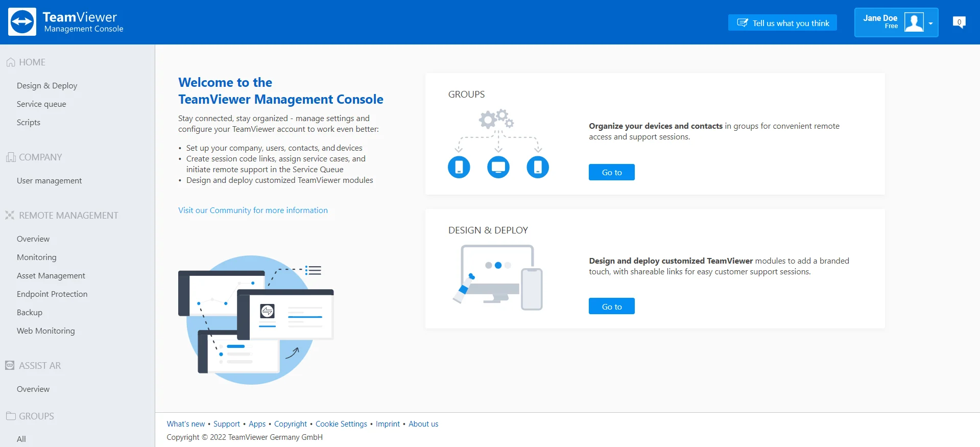Open the notifications chat bubble icon
Image resolution: width=980 pixels, height=447 pixels.
[x=959, y=22]
